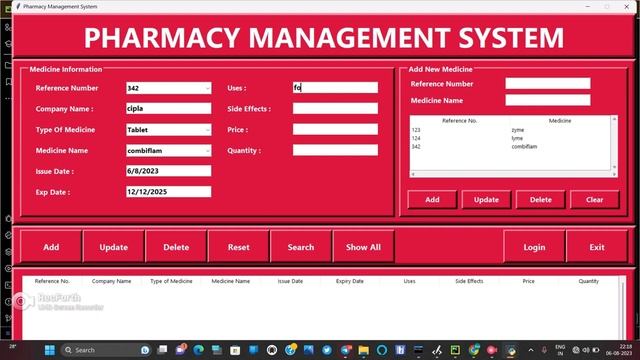Click the Exp Date field showing 12/12/2025
This screenshot has width=640, height=360.
click(x=169, y=192)
